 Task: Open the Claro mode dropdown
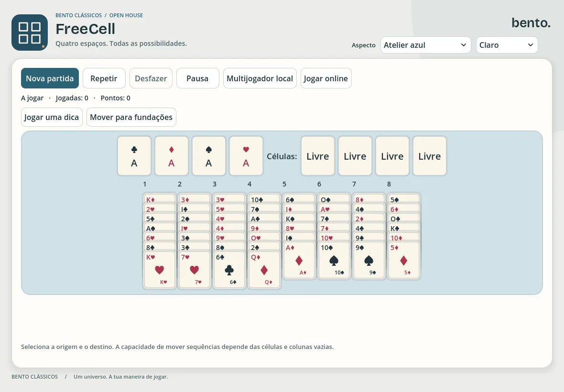(507, 45)
